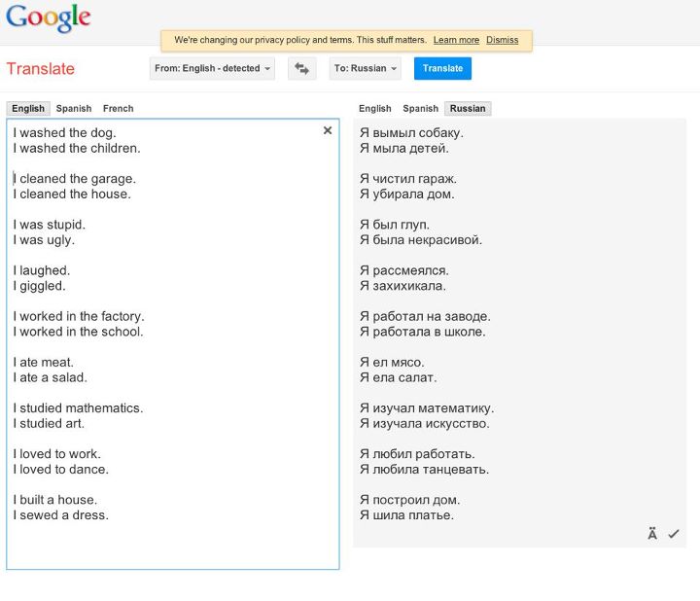Click the checkmark rate translation icon

click(673, 534)
